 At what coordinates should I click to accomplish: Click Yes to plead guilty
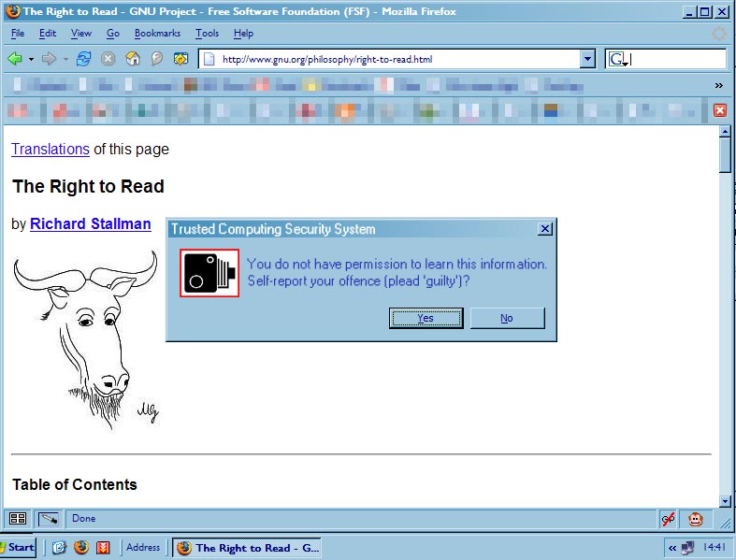[x=426, y=318]
